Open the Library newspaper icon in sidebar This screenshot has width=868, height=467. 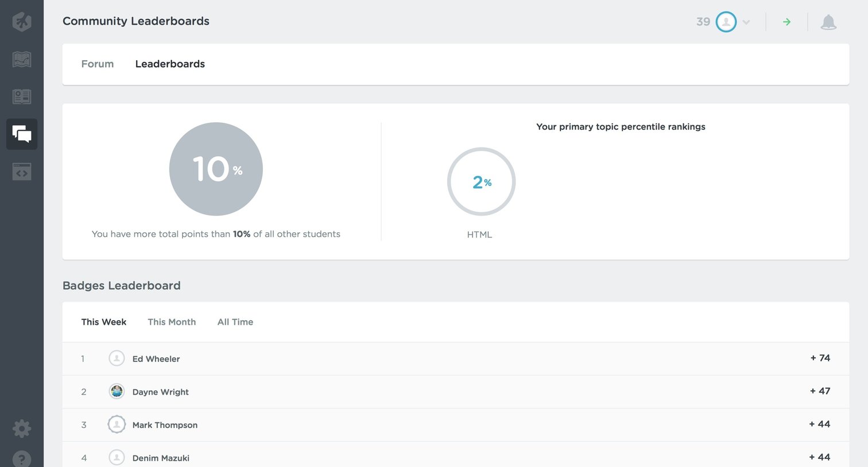coord(22,96)
